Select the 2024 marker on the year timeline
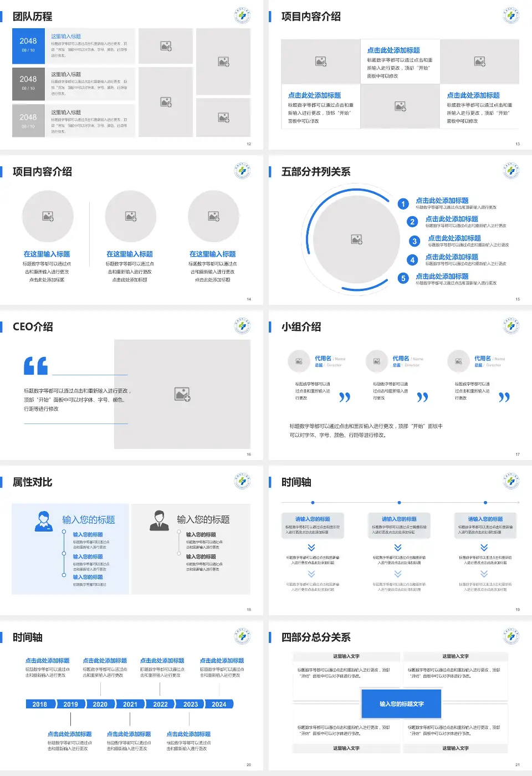 point(219,704)
